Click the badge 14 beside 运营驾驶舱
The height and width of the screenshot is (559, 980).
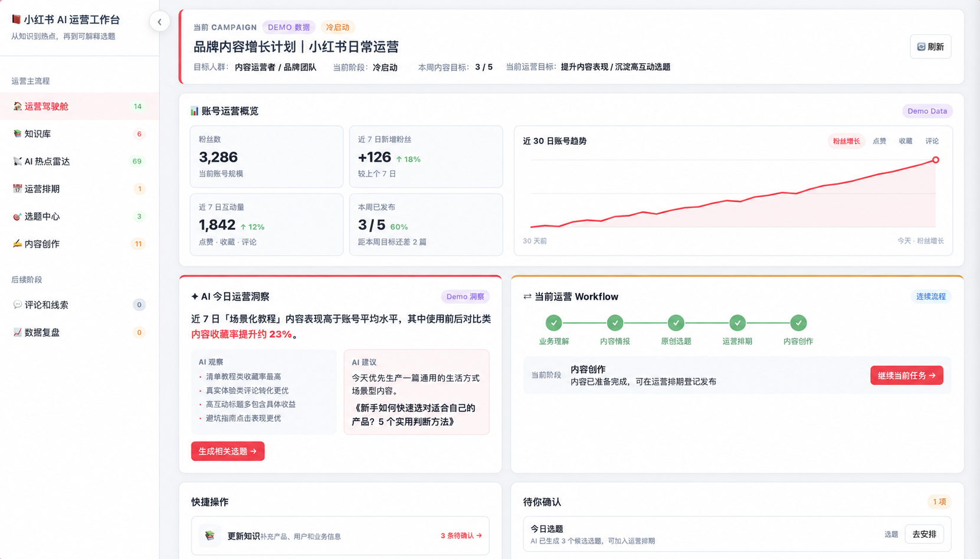(x=137, y=107)
